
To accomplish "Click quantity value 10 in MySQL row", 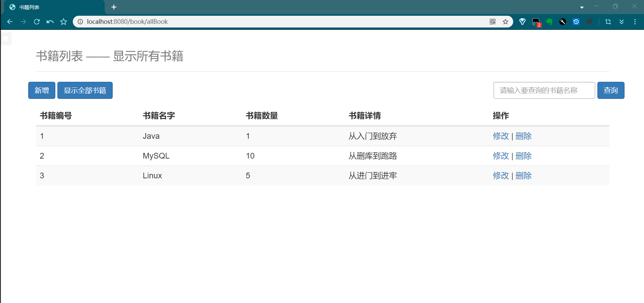I will tap(250, 156).
